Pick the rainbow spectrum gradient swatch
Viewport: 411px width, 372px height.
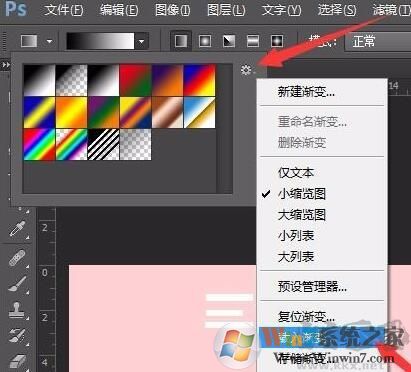39,145
